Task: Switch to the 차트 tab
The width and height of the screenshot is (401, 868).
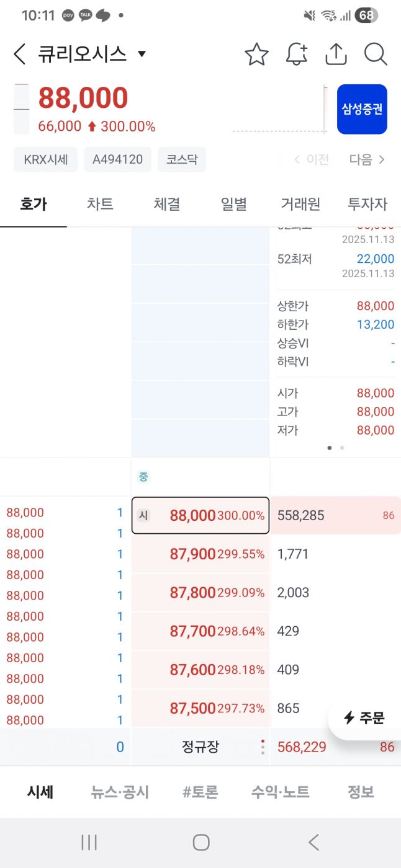Action: [x=100, y=204]
